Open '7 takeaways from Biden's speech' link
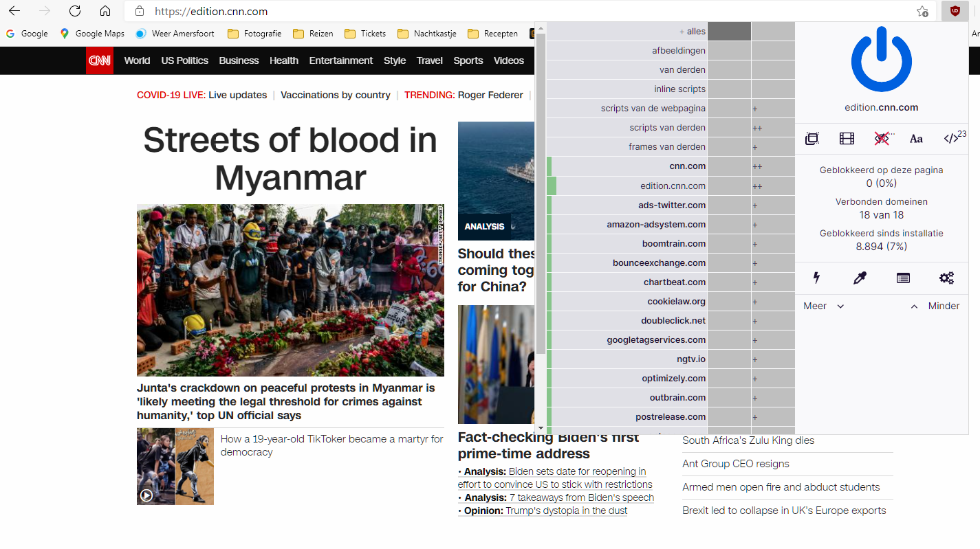The width and height of the screenshot is (980, 549). tap(582, 497)
